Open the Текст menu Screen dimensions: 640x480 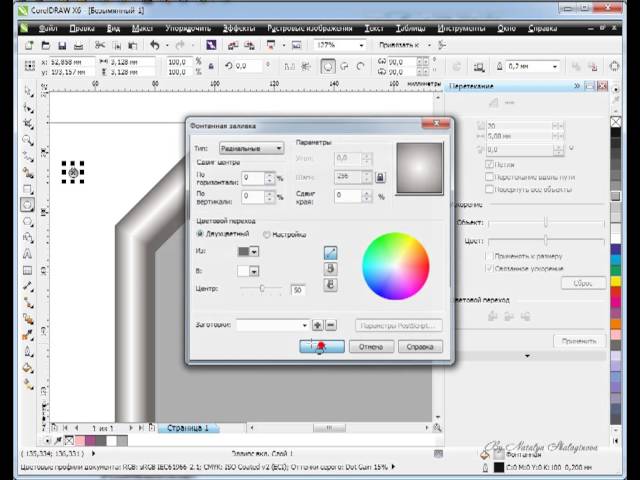(374, 29)
